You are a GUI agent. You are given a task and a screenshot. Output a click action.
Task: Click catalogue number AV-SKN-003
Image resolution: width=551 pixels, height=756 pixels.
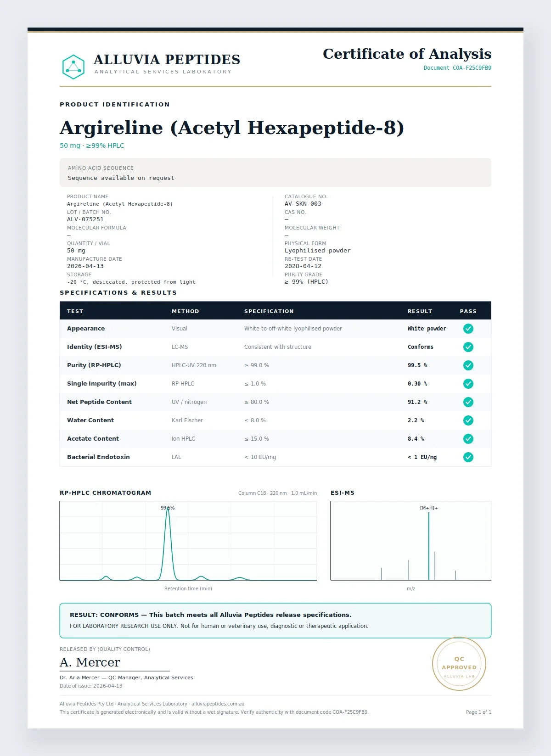pyautogui.click(x=303, y=204)
